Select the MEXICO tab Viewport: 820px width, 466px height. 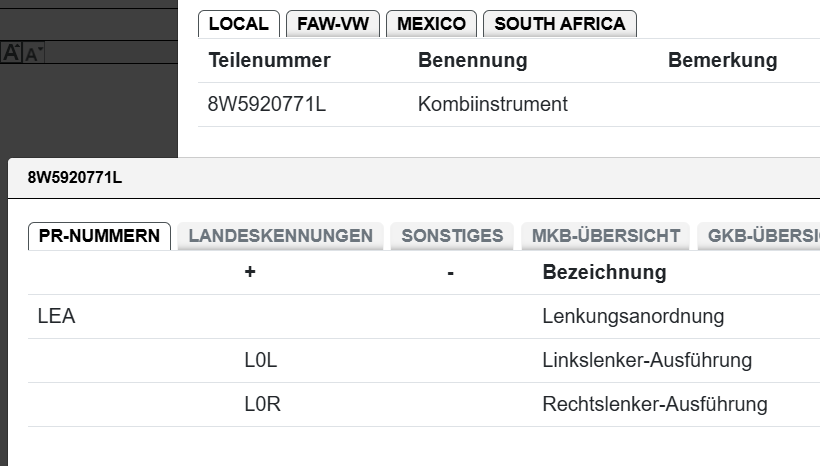point(431,24)
